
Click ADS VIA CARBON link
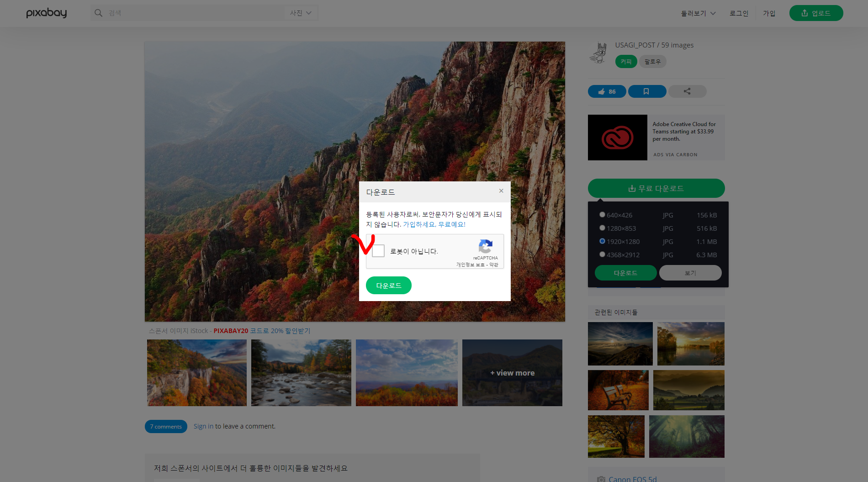pos(675,154)
